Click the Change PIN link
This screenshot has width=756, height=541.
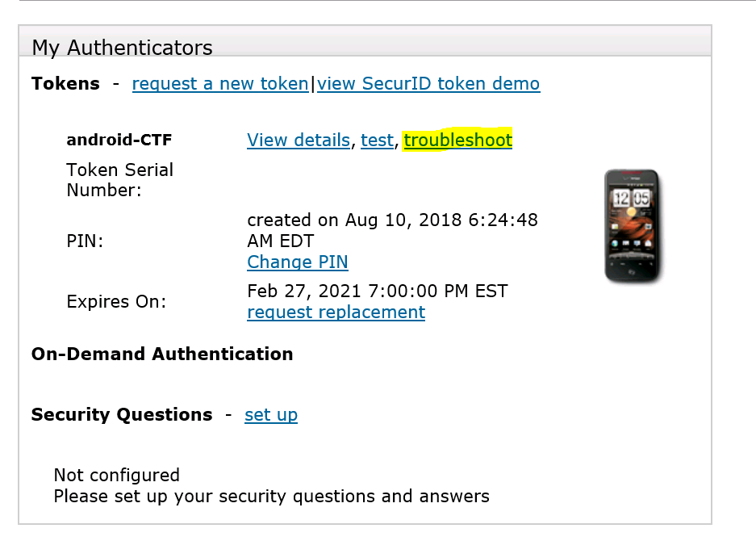(x=298, y=262)
